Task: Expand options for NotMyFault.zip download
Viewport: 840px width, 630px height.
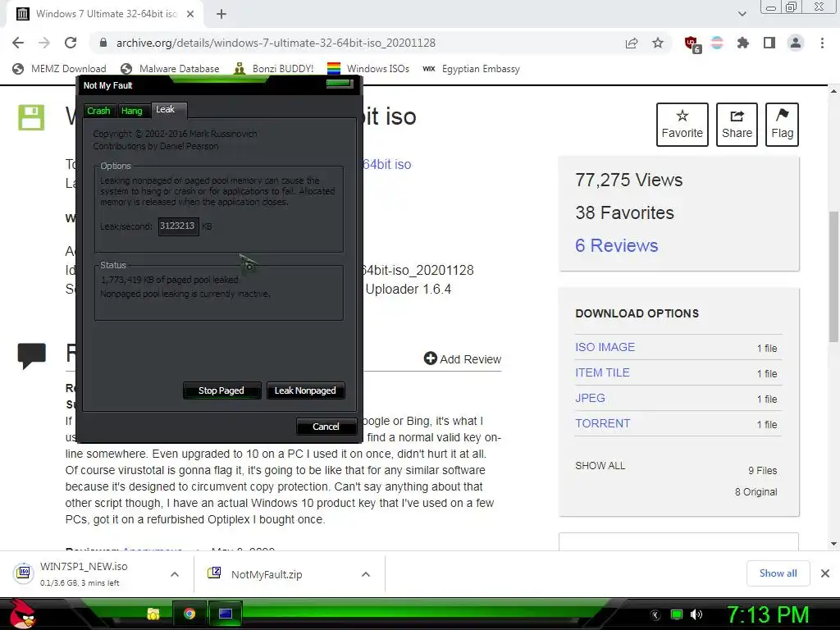Action: [366, 574]
